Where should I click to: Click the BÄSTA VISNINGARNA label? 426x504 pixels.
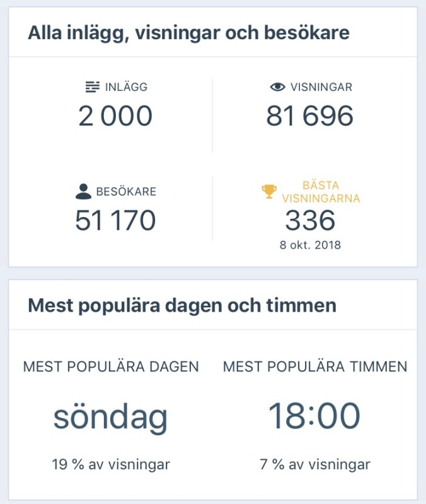click(321, 192)
